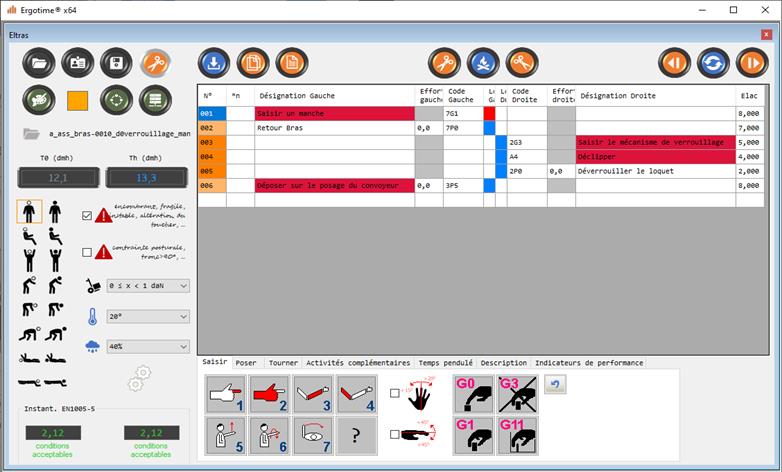
Task: Select the lying flat posture figure at bottom left
Action: click(x=29, y=383)
